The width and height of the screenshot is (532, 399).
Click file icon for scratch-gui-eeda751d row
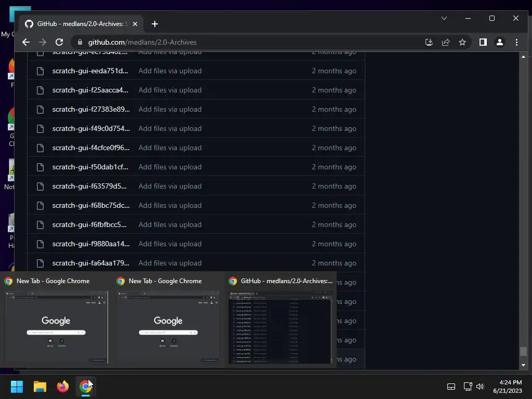click(x=40, y=71)
